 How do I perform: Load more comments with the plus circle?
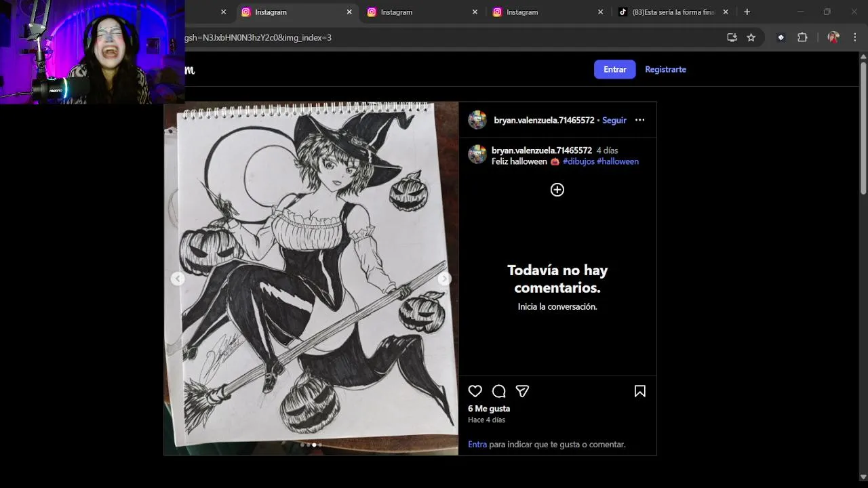[x=557, y=190]
